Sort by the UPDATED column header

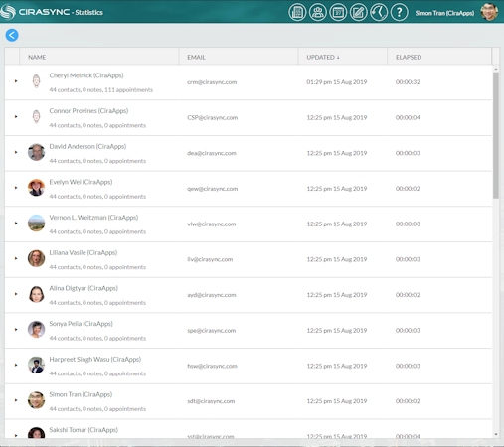[343, 57]
